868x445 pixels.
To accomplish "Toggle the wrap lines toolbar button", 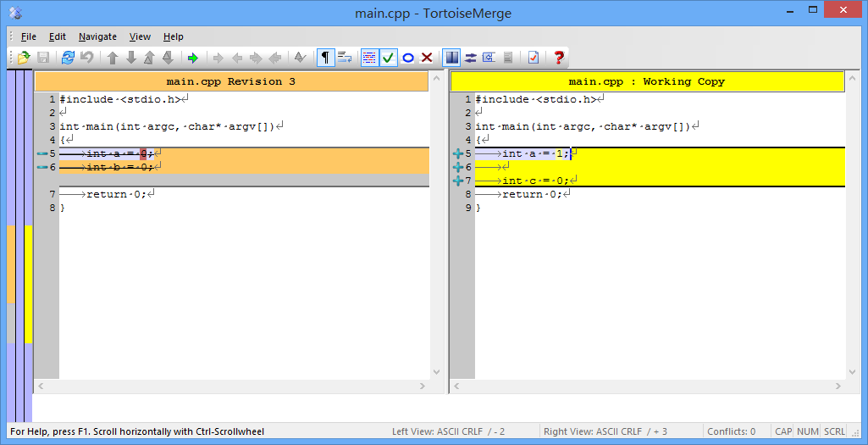I will tap(345, 58).
